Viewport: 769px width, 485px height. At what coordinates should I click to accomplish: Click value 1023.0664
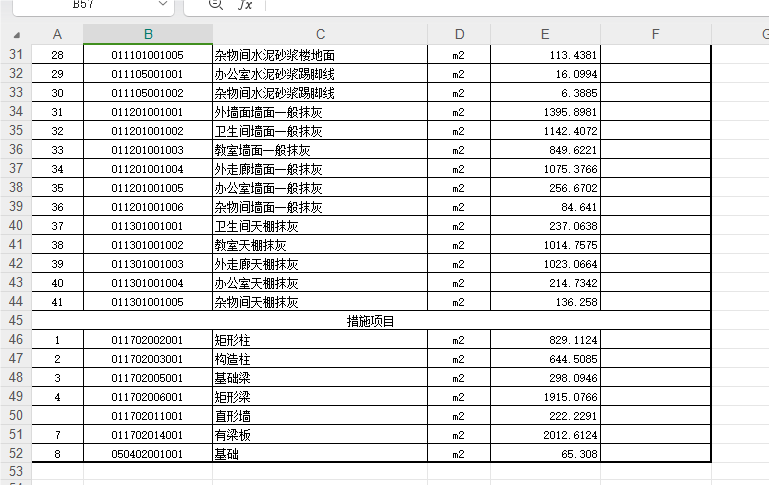coord(545,264)
